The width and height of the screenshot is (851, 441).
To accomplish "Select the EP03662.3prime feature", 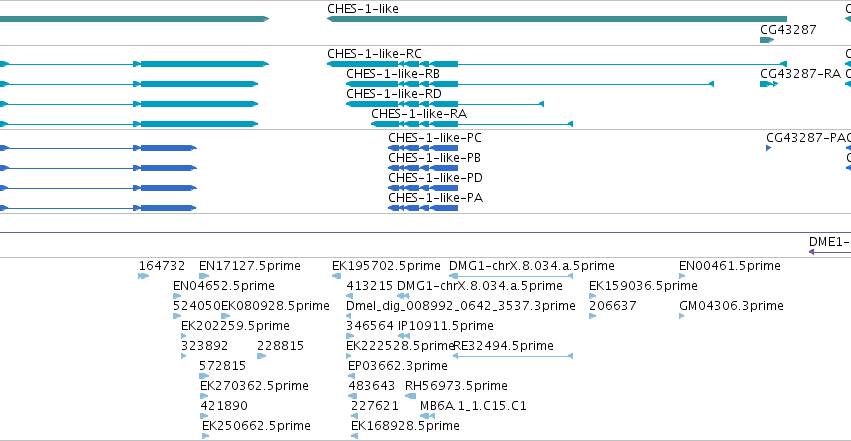I will click(x=397, y=366).
